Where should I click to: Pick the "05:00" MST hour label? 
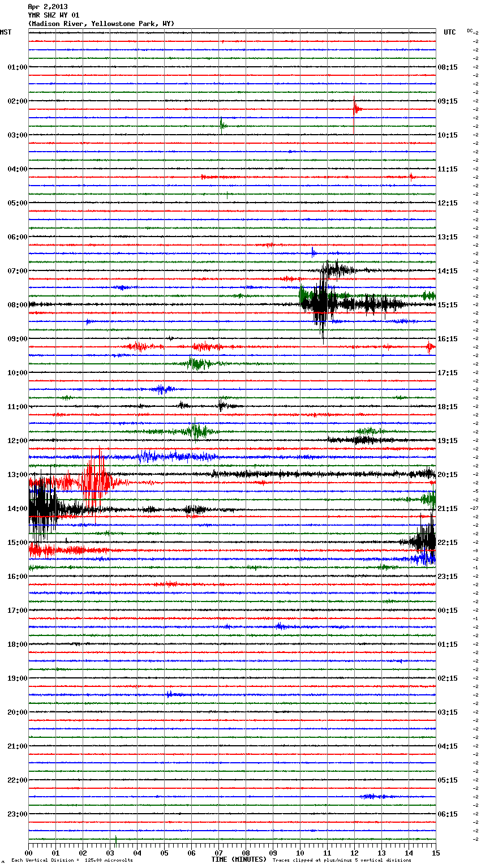point(18,203)
